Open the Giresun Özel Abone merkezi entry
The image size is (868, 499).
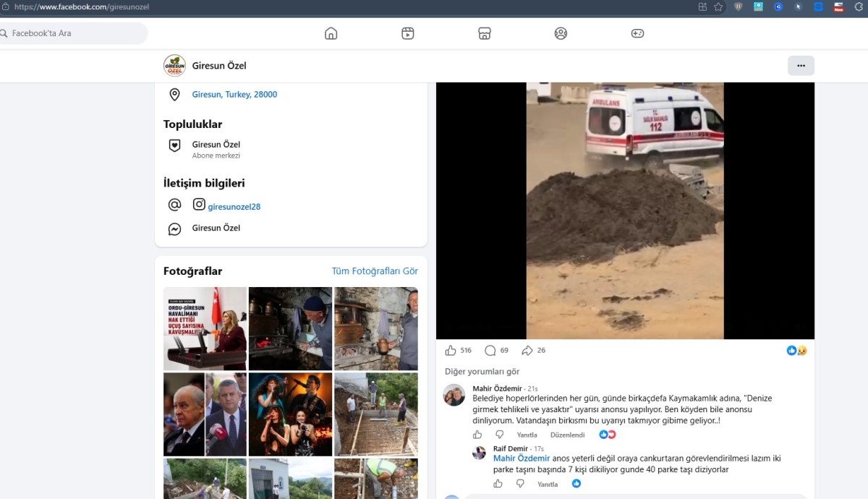216,149
